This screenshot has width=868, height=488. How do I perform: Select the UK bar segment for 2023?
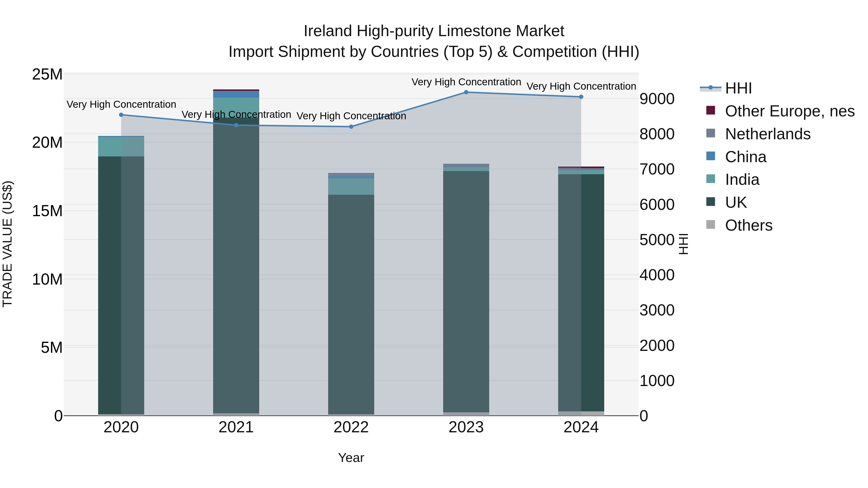[466, 292]
